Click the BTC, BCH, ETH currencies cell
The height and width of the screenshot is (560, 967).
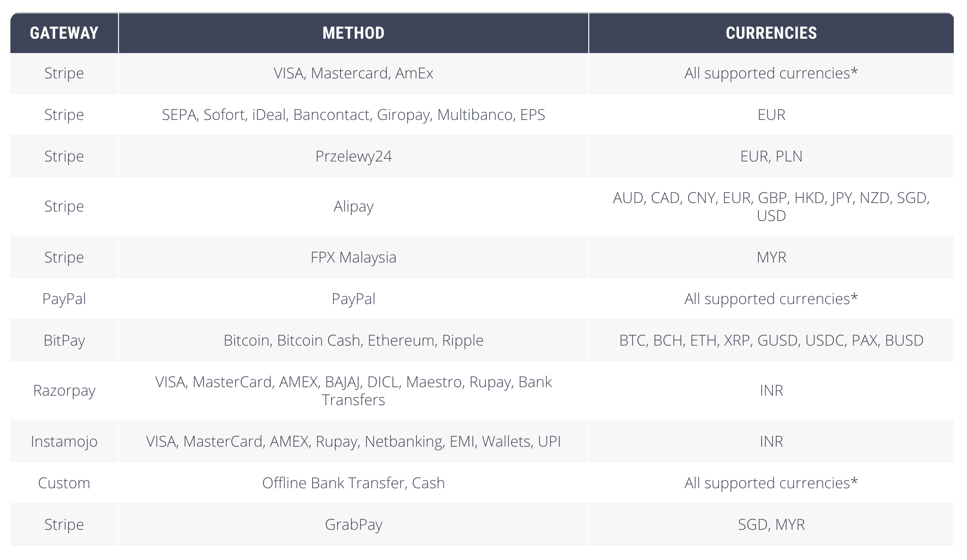772,340
